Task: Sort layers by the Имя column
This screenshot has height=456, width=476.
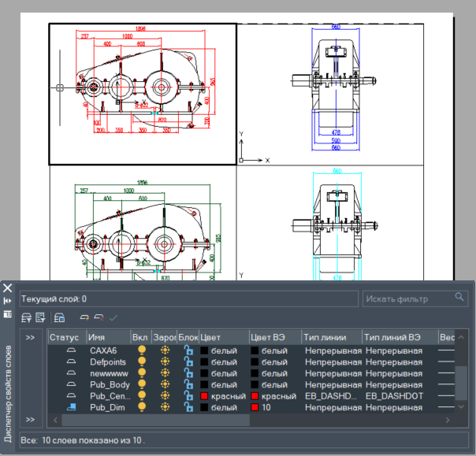Action: tap(107, 337)
